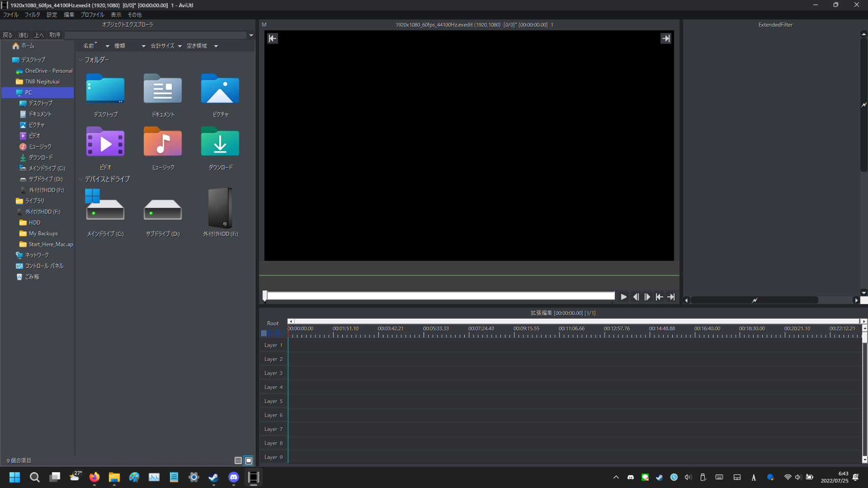Collapse the デバイスとドライブ group

click(81, 179)
